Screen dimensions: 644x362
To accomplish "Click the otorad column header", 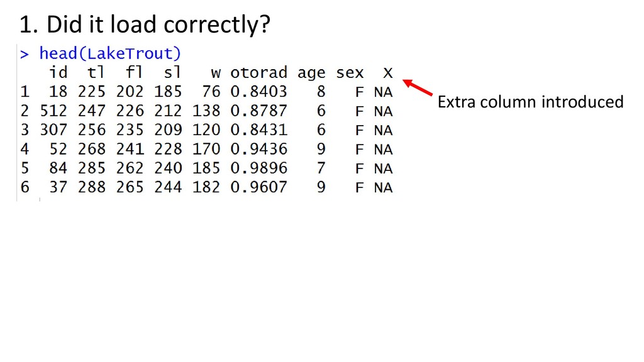I will (x=258, y=73).
